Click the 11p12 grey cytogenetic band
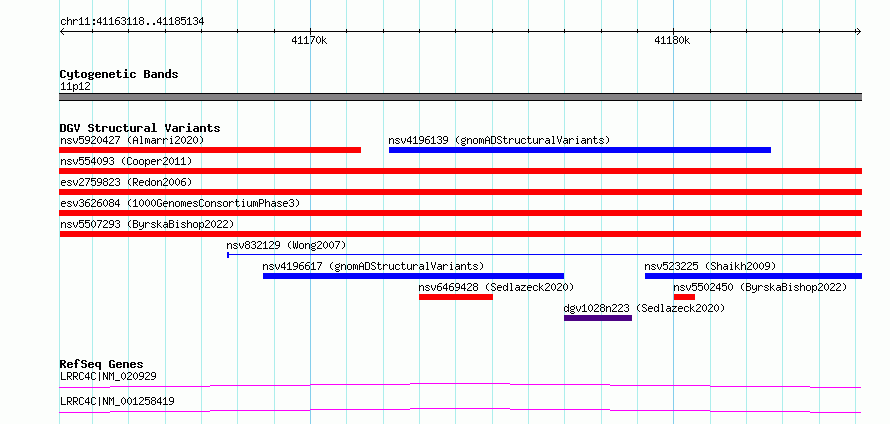The width and height of the screenshot is (890, 424). coord(461,97)
